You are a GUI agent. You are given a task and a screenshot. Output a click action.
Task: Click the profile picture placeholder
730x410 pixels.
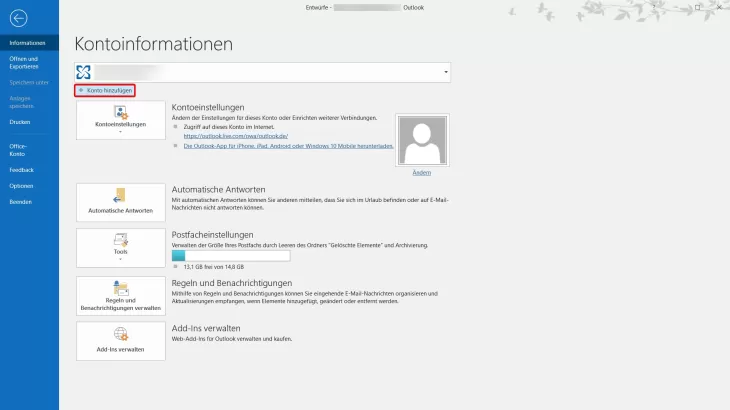point(421,139)
